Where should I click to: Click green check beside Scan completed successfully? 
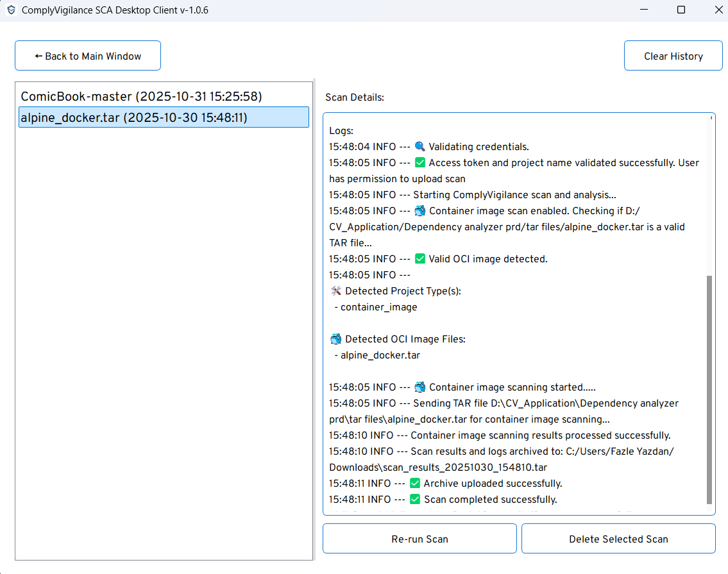pyautogui.click(x=415, y=500)
